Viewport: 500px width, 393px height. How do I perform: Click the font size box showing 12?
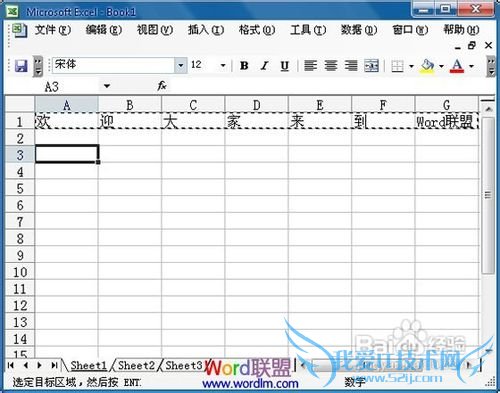click(203, 65)
